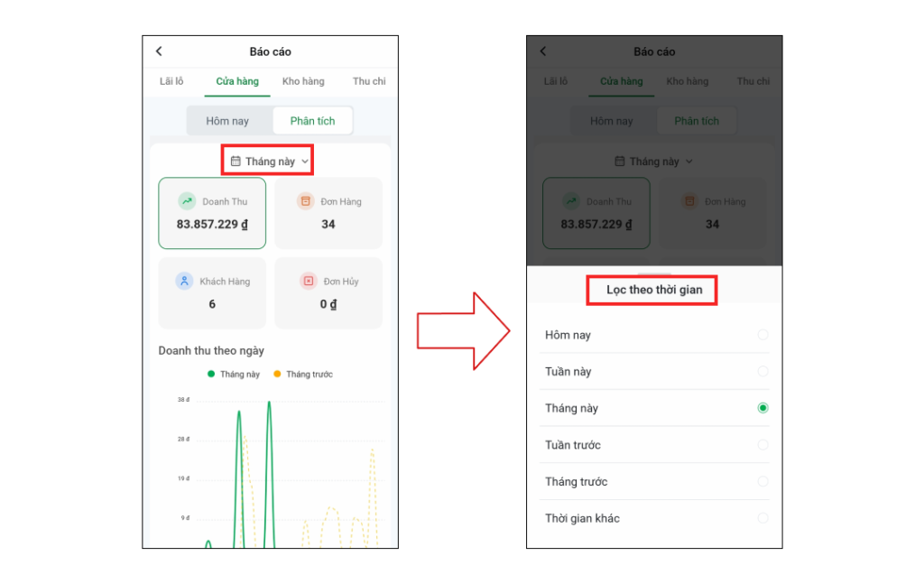
Task: Click dimmed Lãi lỗ tab on right screen
Action: click(x=556, y=81)
